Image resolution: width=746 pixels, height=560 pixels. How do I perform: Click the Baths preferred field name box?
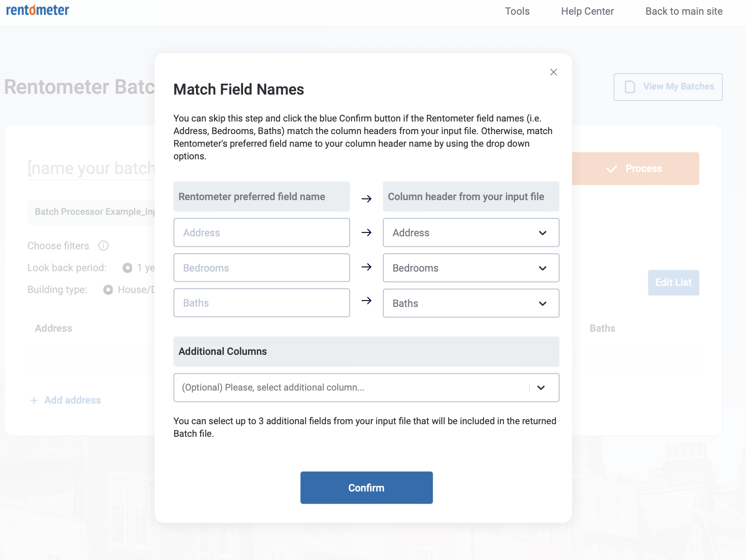tap(262, 303)
